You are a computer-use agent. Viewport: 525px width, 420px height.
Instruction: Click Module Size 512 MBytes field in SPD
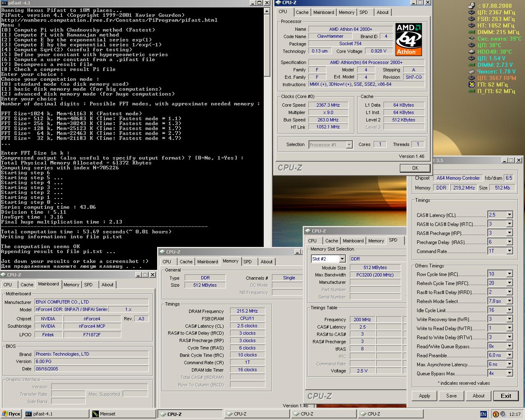pos(375,267)
